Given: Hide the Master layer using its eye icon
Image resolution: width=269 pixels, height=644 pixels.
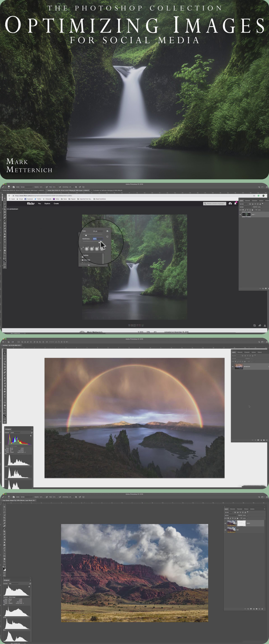Looking at the screenshot, I should 225,523.
